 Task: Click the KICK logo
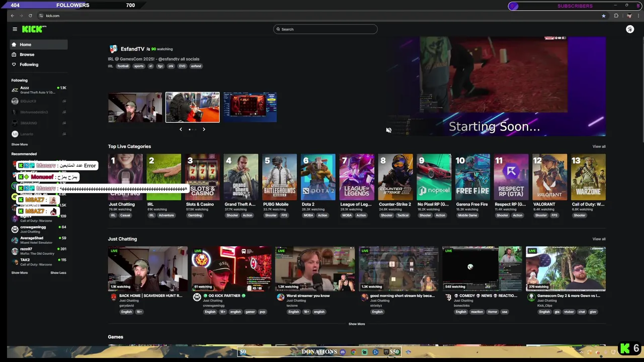pyautogui.click(x=34, y=29)
